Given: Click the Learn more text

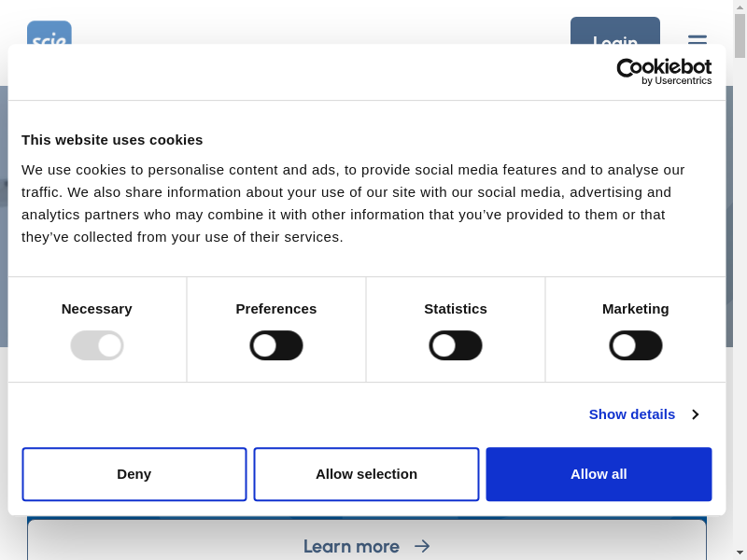Looking at the screenshot, I should 351,546.
